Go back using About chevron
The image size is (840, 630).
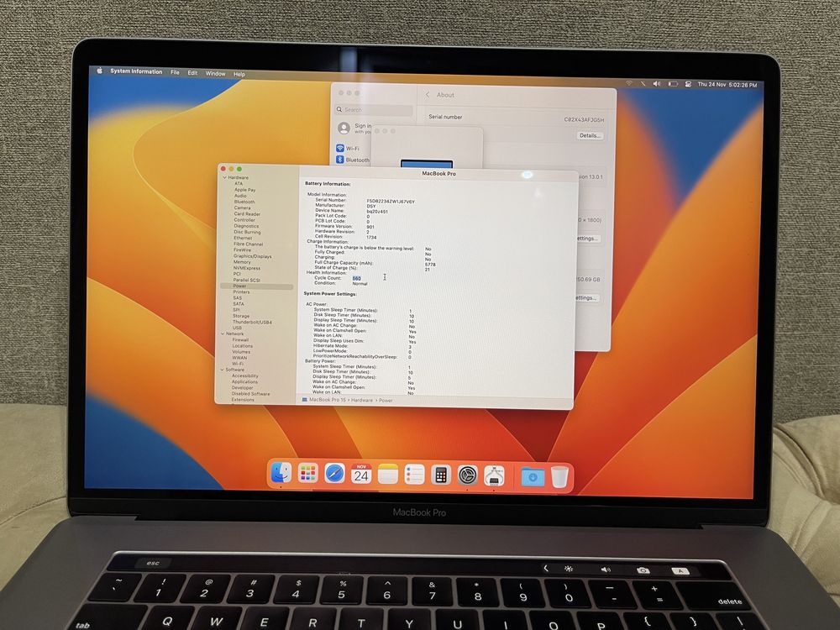coord(428,95)
